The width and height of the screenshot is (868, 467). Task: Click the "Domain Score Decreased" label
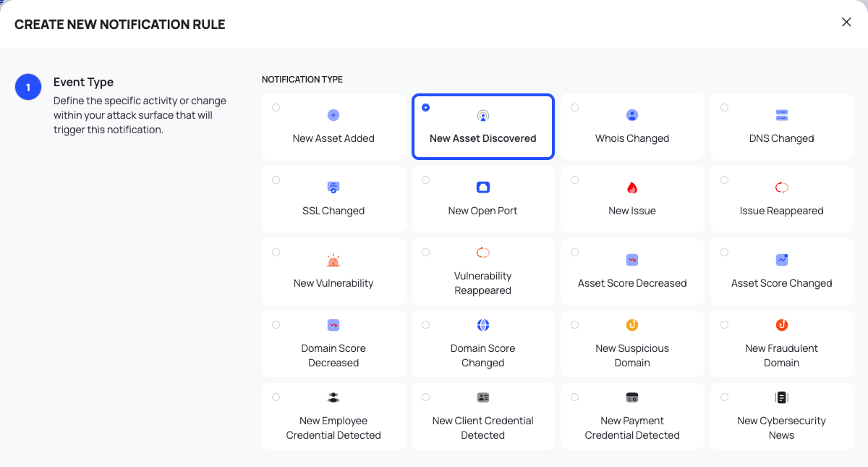point(333,355)
